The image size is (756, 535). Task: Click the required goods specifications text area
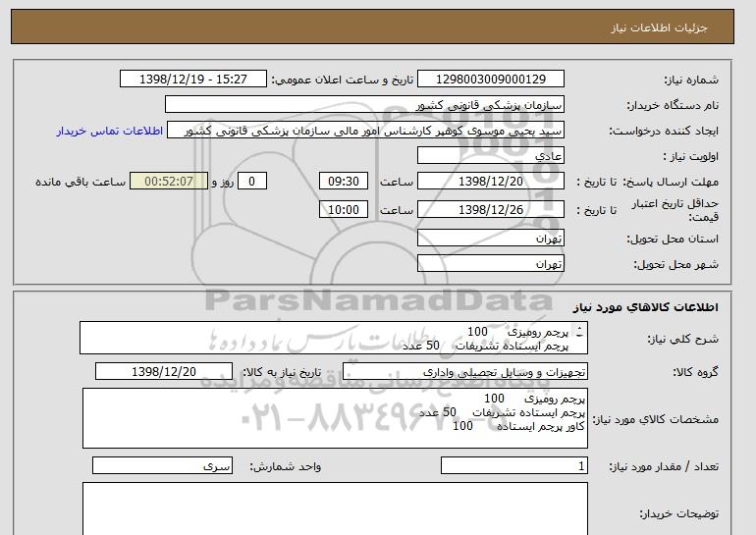coord(335,418)
